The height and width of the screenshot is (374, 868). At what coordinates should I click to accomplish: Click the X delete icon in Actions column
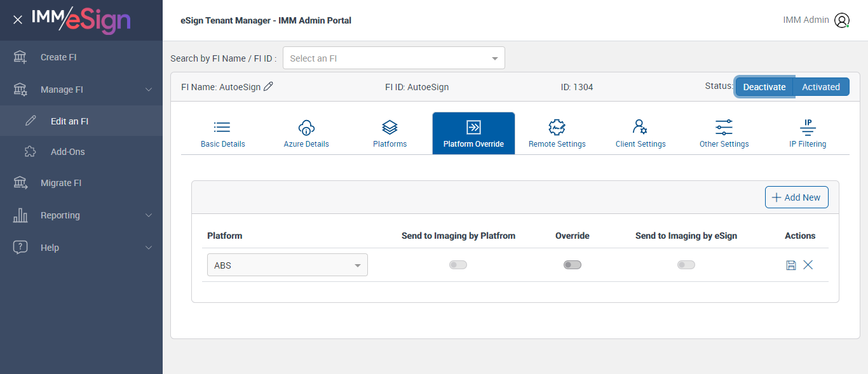click(x=808, y=265)
